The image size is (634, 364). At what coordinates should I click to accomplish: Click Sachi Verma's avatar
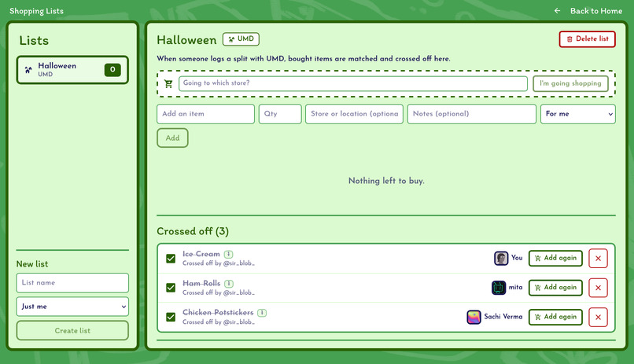pos(474,317)
